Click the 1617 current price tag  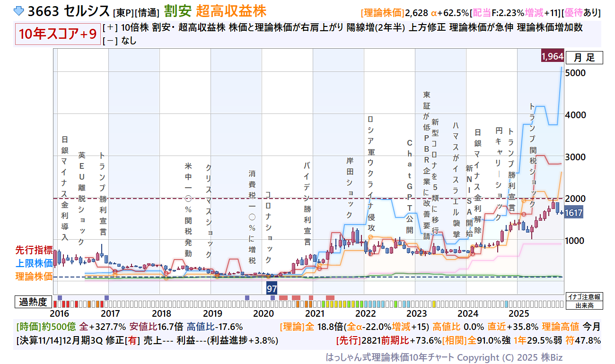(573, 213)
